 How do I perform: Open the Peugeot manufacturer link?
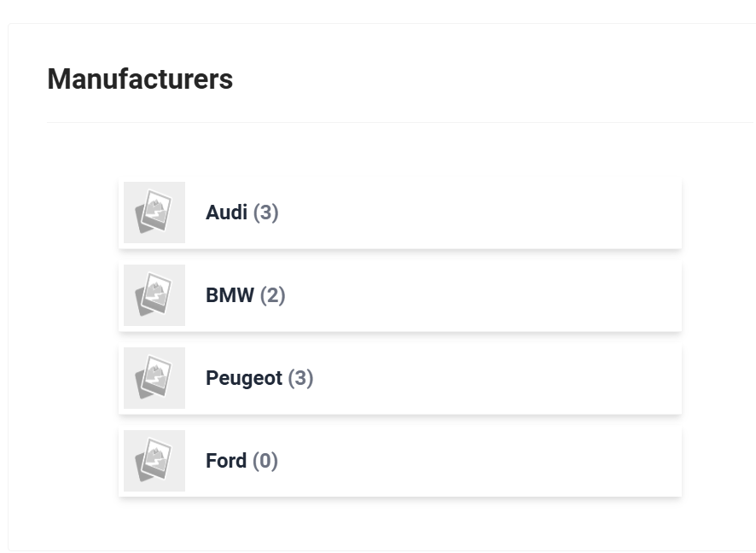[244, 378]
